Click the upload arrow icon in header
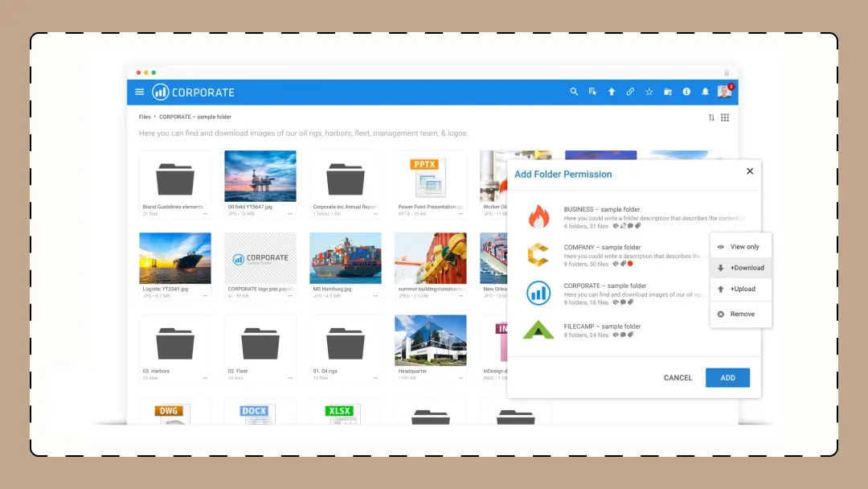This screenshot has width=868, height=489. pyautogui.click(x=612, y=92)
